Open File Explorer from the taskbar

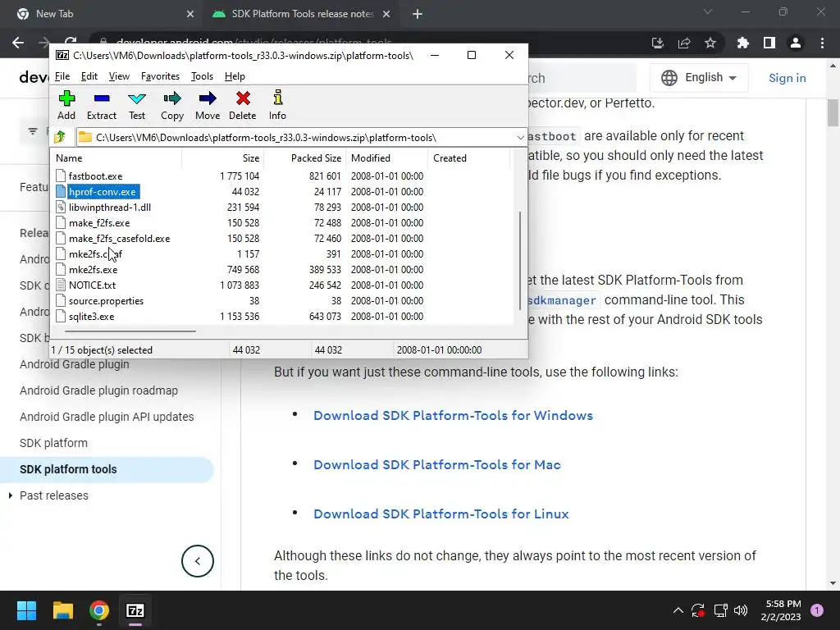point(62,610)
